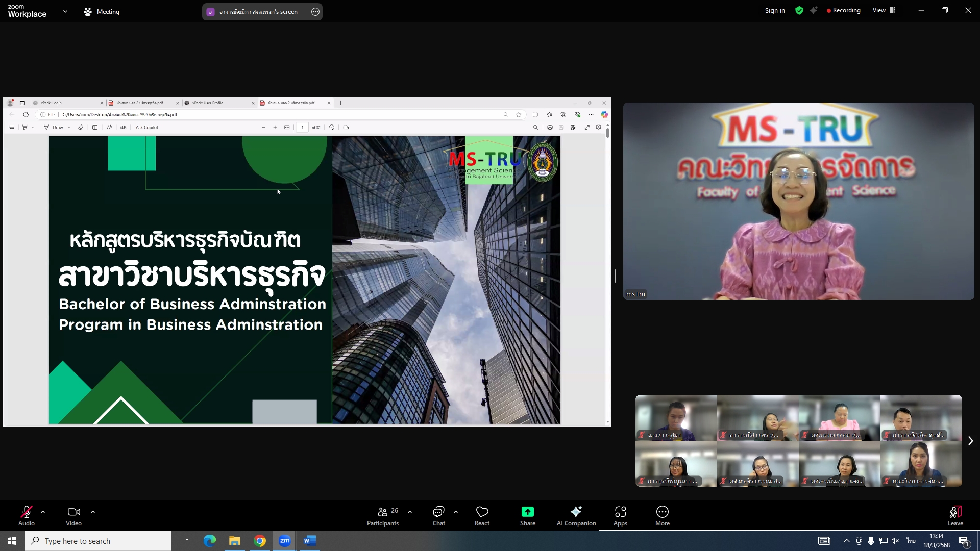
Task: Open the Chat panel
Action: pos(438,515)
